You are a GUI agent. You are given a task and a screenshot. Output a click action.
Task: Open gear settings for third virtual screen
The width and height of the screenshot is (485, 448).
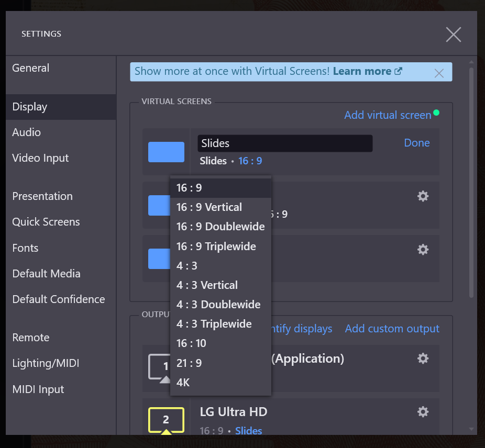423,249
